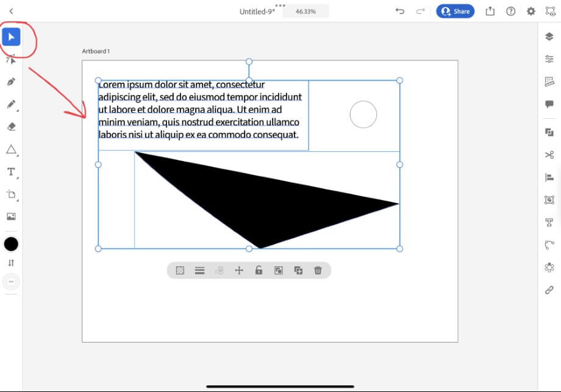Select the triangle Shape tool

11,149
